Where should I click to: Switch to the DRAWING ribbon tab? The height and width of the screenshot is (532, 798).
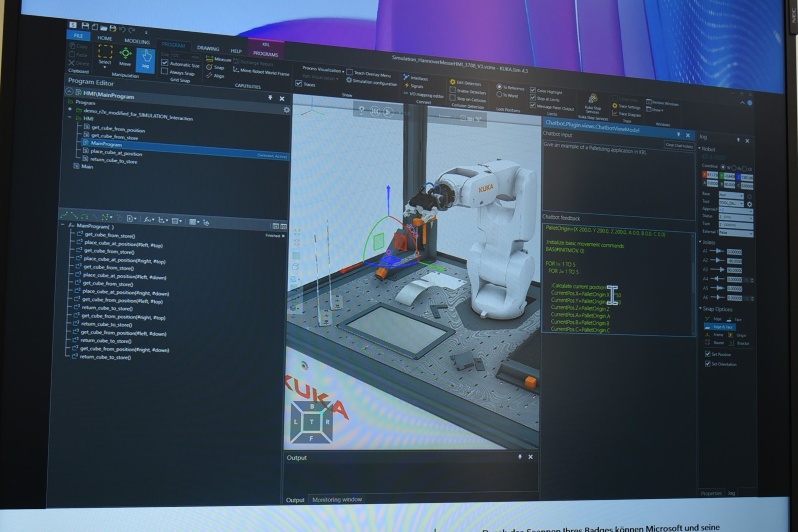(x=208, y=48)
